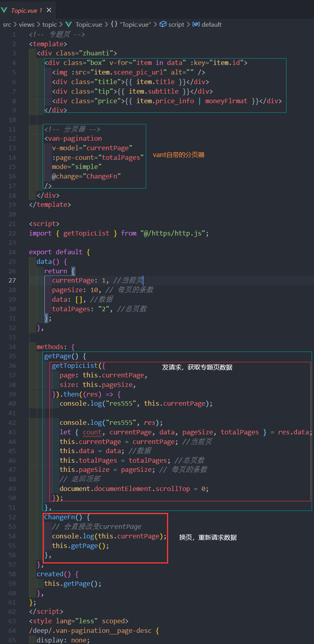Click the <!-- 分页器 --> comment

pyautogui.click(x=72, y=129)
